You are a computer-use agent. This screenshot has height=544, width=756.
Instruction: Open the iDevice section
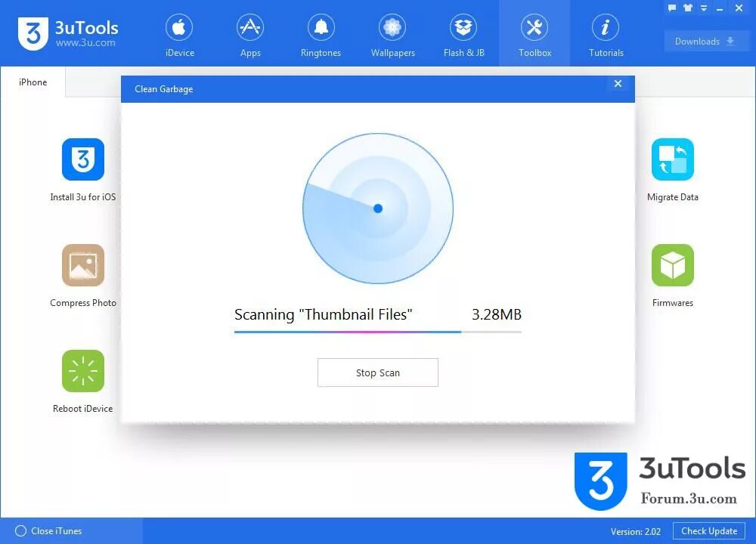pos(179,36)
